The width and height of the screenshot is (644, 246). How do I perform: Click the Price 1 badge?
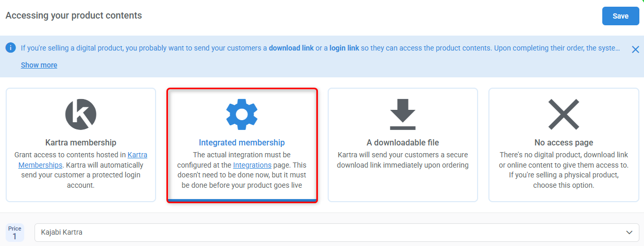pos(15,233)
